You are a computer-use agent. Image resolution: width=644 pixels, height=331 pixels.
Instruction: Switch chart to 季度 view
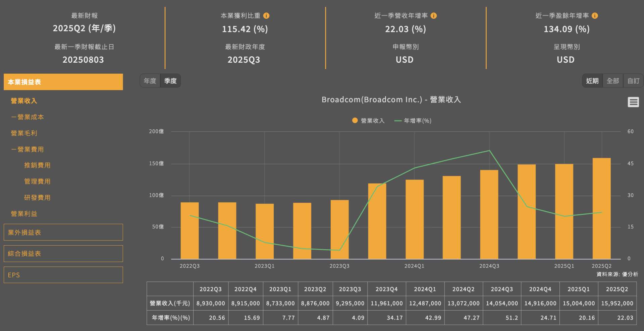170,81
